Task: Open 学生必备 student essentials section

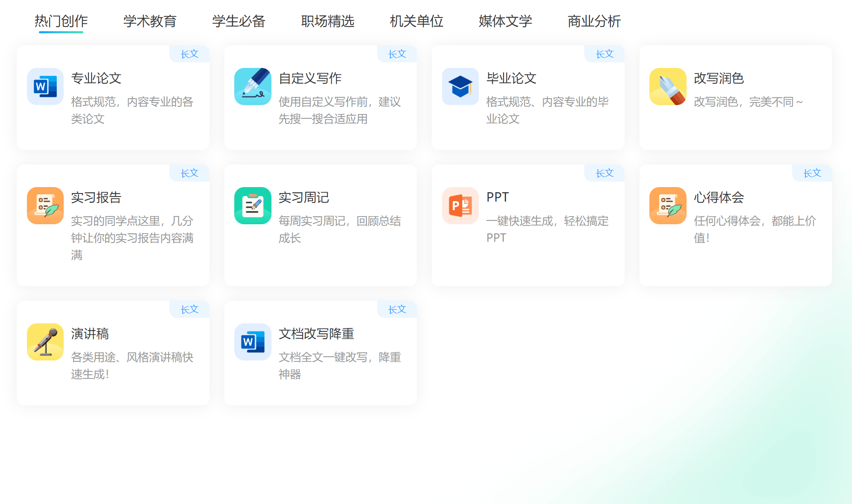Action: pos(239,21)
